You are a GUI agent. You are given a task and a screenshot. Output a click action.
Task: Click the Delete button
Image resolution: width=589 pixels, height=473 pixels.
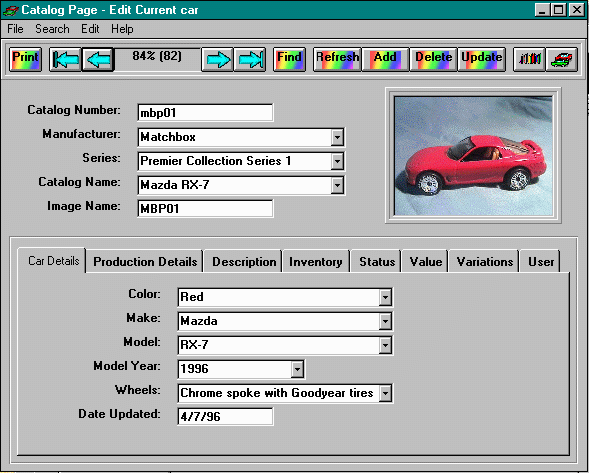pyautogui.click(x=433, y=59)
